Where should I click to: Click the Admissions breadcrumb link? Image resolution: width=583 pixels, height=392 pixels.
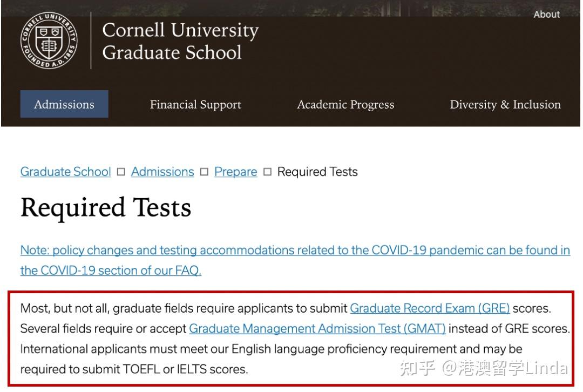(162, 172)
